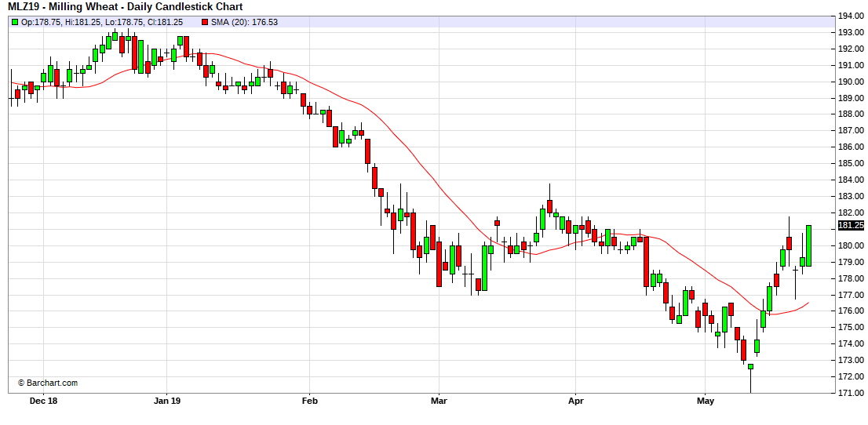Click the Apr label on the time axis
Image resolution: width=868 pixels, height=425 pixels.
pos(575,400)
